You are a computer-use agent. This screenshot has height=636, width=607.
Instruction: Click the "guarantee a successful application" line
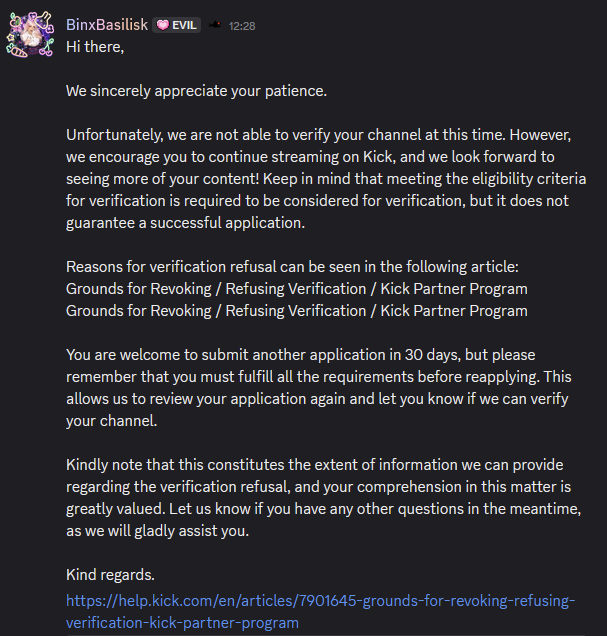point(185,223)
